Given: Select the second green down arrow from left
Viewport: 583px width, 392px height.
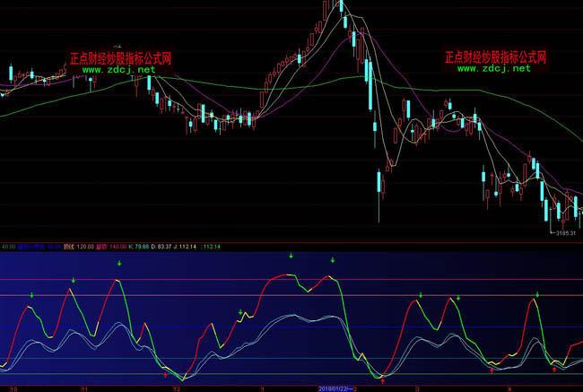Looking at the screenshot, I should tap(74, 281).
